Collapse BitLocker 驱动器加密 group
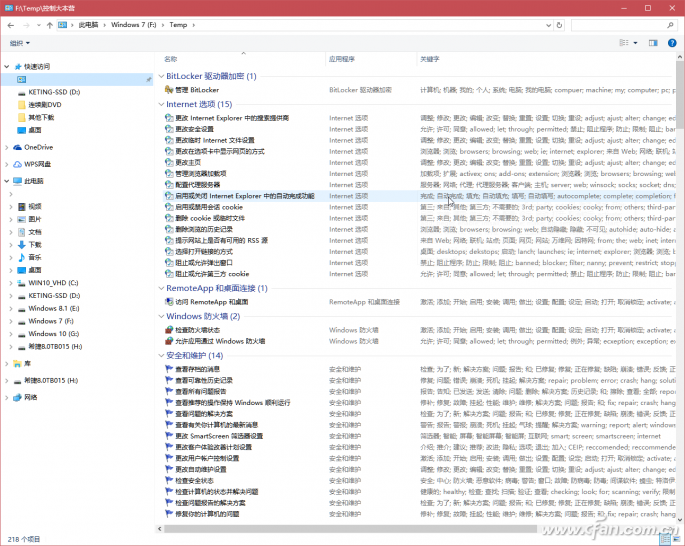The height and width of the screenshot is (546, 685). pyautogui.click(x=161, y=76)
